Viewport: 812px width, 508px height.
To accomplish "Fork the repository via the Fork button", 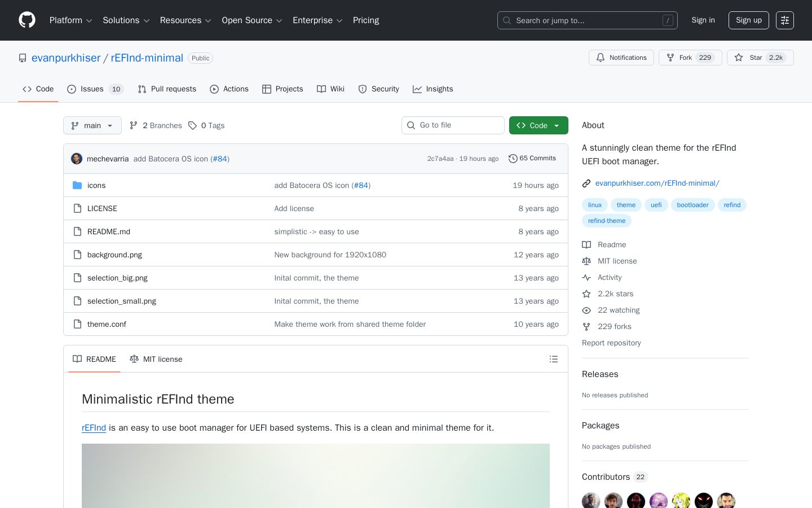I will tap(690, 58).
